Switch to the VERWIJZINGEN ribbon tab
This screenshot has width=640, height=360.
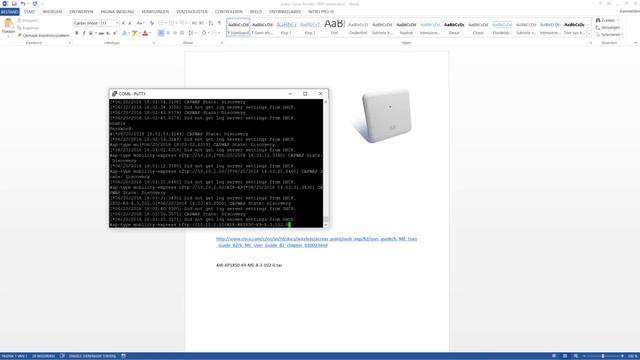155,12
